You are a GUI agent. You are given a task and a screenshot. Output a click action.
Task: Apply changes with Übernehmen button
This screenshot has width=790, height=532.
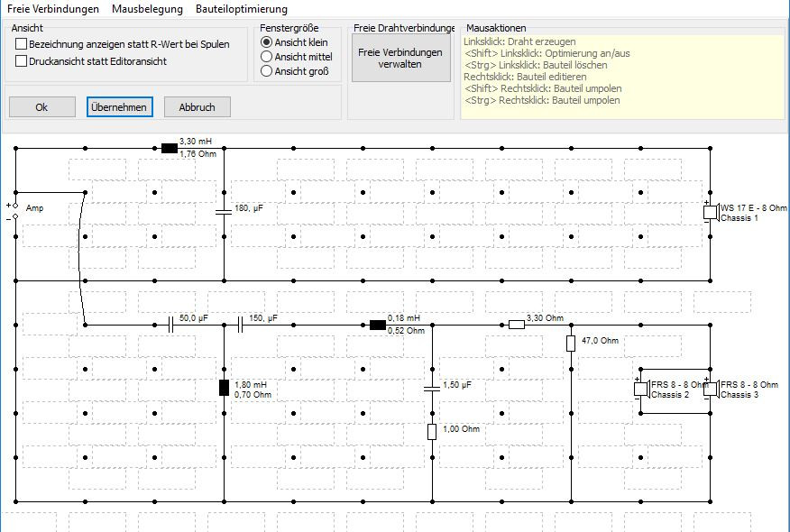(x=119, y=107)
